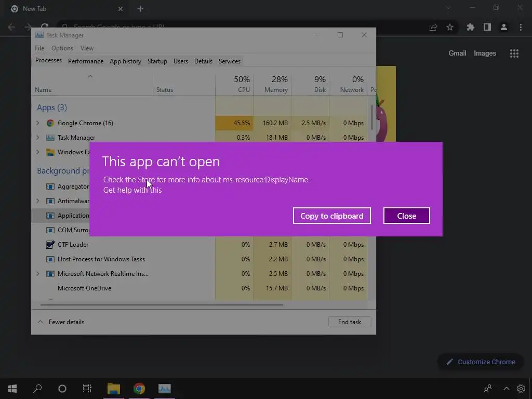
Task: Show hidden tray icons chevron
Action: click(506, 389)
